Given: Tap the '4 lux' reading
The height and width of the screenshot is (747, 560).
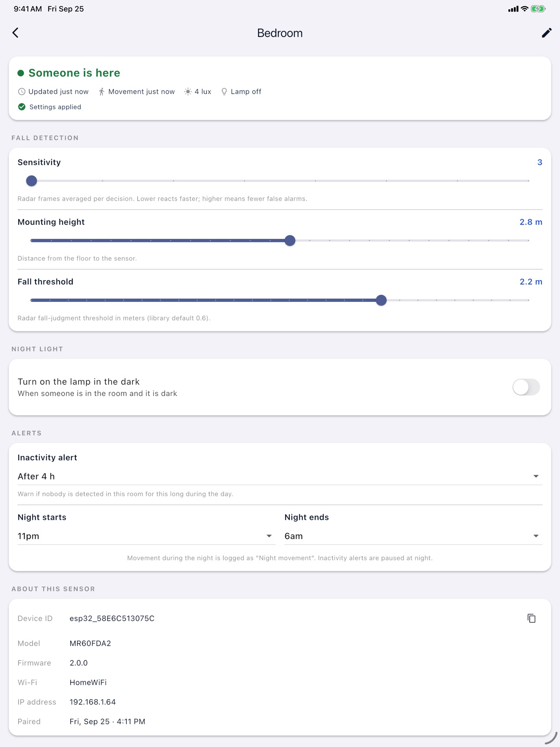Looking at the screenshot, I should (203, 92).
